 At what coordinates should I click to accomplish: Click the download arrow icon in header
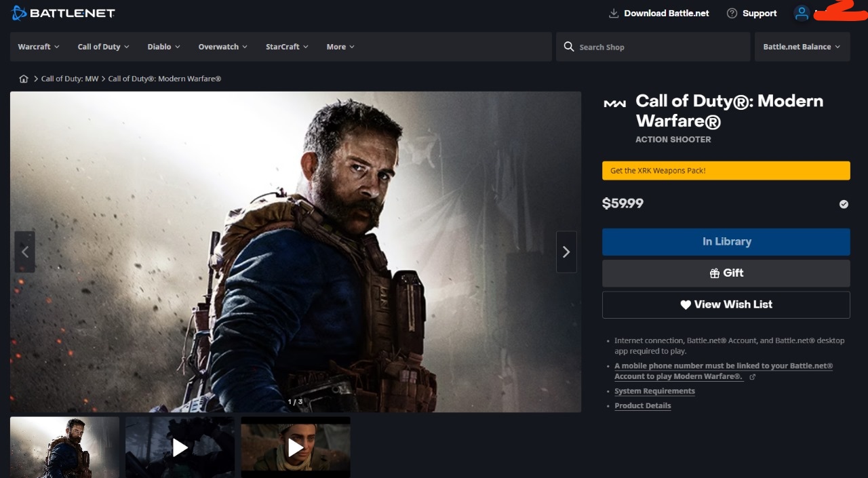pos(614,13)
